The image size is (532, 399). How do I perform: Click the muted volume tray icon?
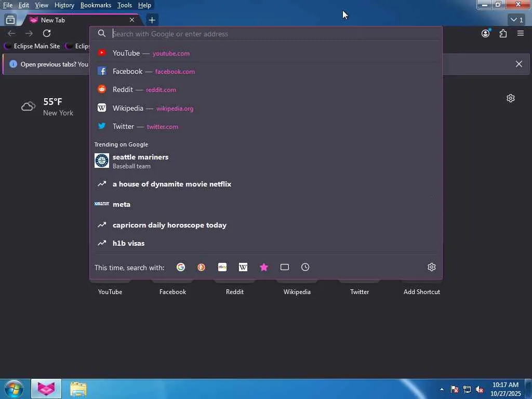click(480, 390)
